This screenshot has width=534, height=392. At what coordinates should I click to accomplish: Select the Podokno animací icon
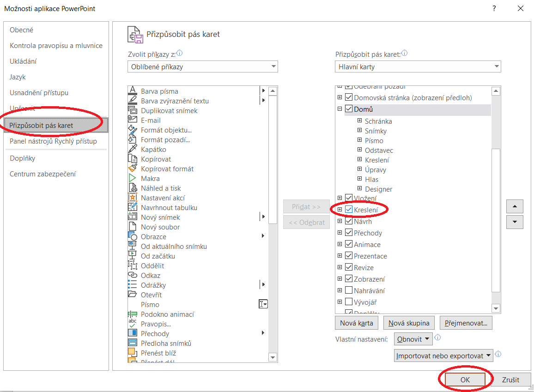pyautogui.click(x=132, y=314)
